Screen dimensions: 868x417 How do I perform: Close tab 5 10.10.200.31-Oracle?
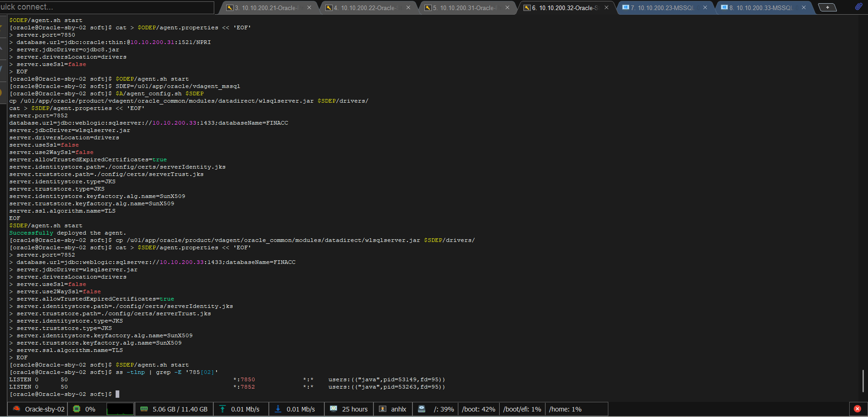507,8
